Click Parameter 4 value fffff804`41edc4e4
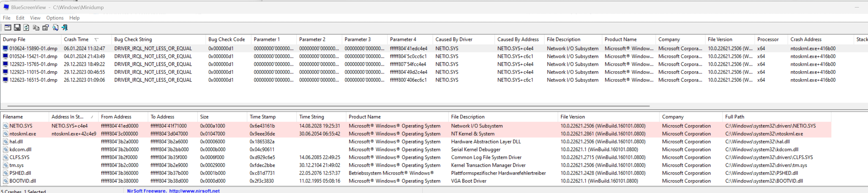 pyautogui.click(x=408, y=49)
